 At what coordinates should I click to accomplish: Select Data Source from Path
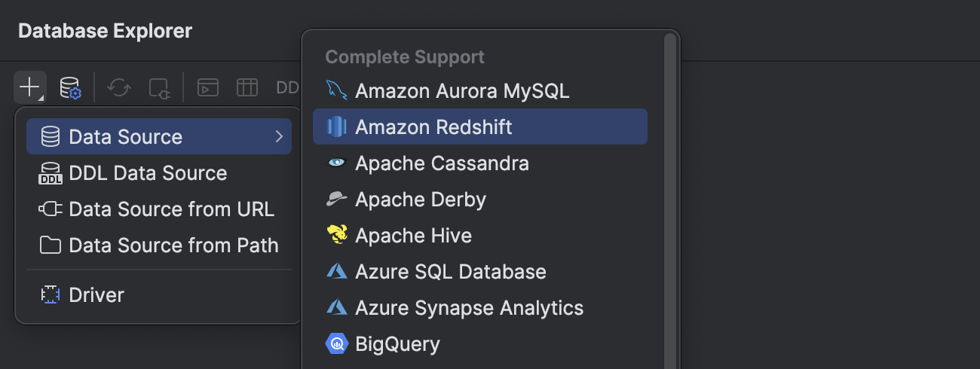pos(173,245)
